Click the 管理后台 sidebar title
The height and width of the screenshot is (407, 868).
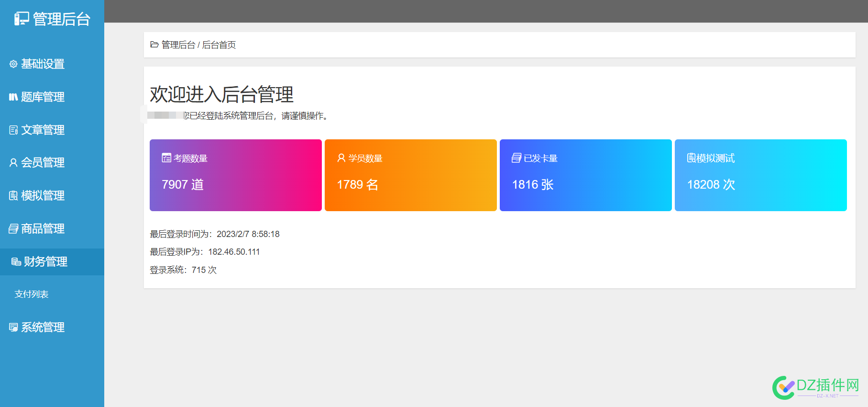click(61, 19)
